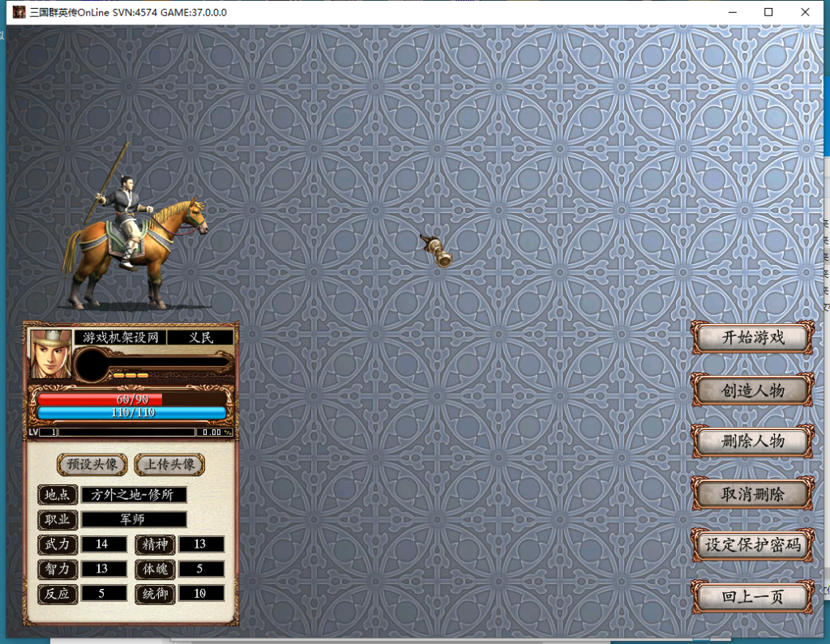Screen dimensions: 830x644
Task: Click the 统御 value 10
Action: (x=201, y=593)
